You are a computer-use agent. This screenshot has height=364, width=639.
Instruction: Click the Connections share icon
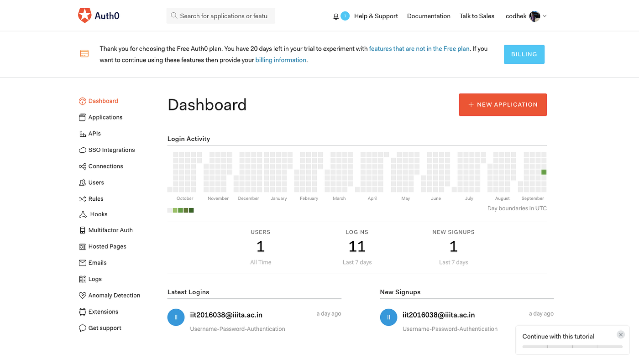[x=82, y=166]
